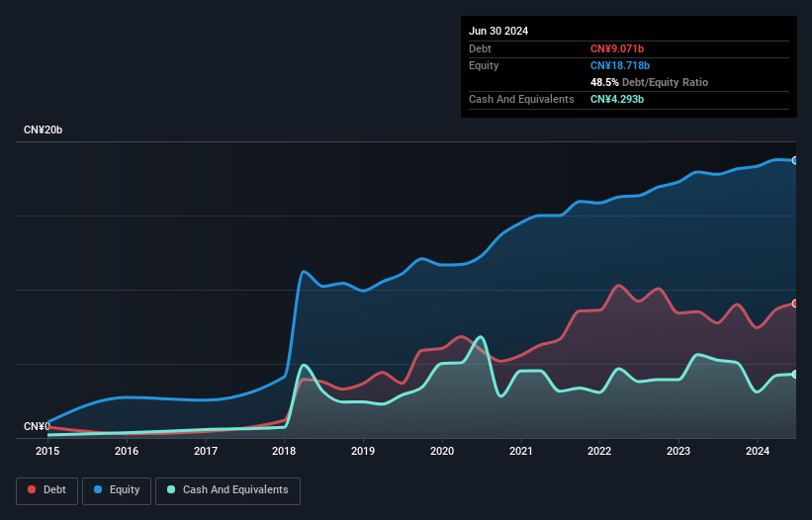Click the 2021 x-axis label
812x520 pixels.
tap(521, 451)
